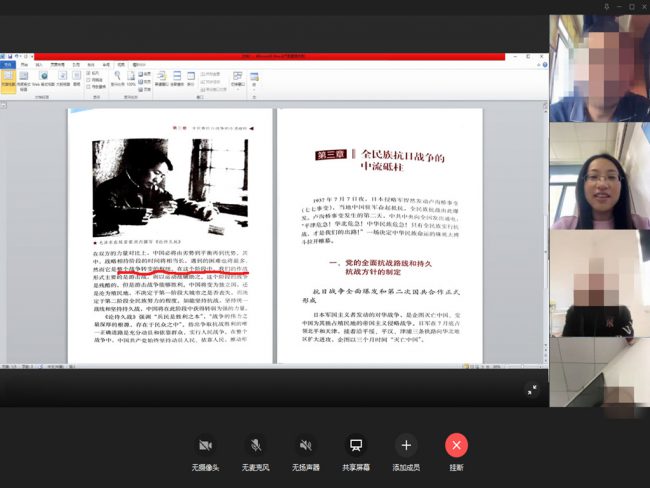The image size is (650, 488).
Task: Select the smiling woman's video thumbnail
Action: [599, 175]
